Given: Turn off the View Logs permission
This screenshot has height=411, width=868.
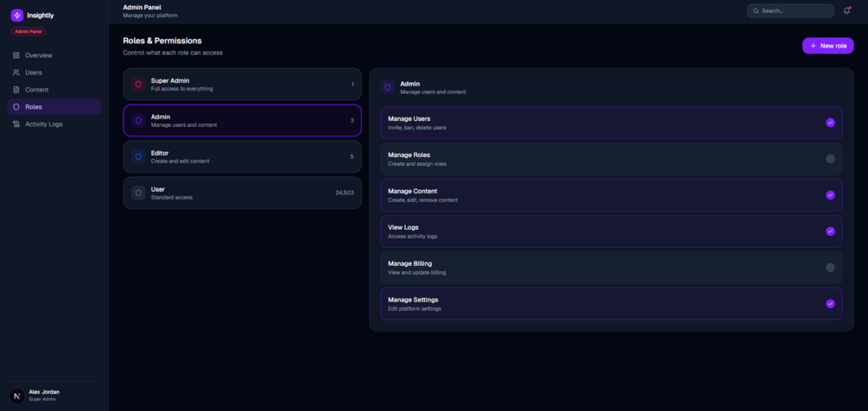Looking at the screenshot, I should [x=830, y=231].
